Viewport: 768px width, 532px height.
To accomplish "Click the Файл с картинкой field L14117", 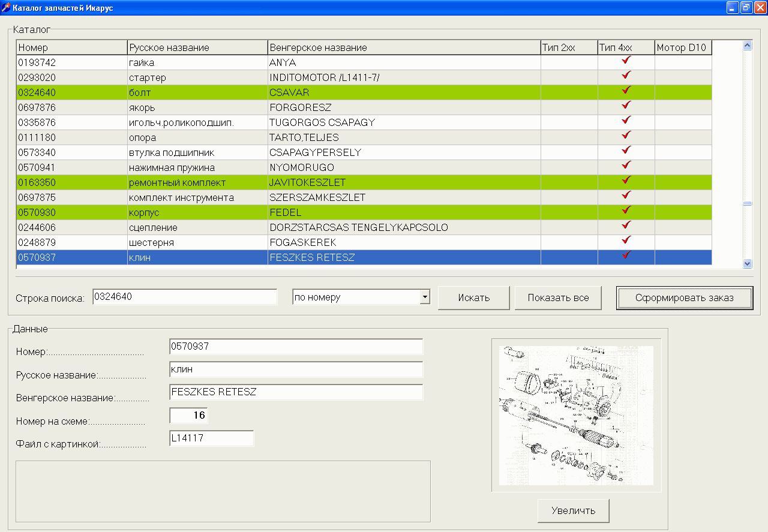I will pyautogui.click(x=212, y=438).
